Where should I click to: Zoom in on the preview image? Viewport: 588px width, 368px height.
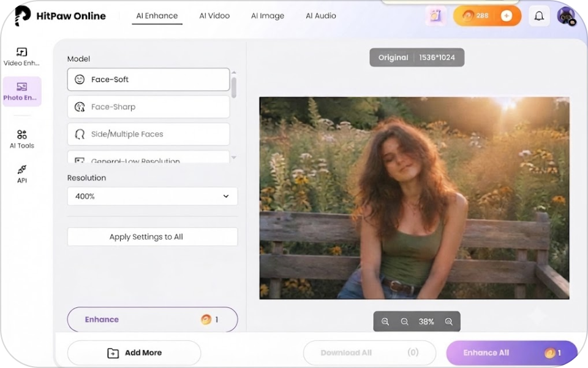385,321
